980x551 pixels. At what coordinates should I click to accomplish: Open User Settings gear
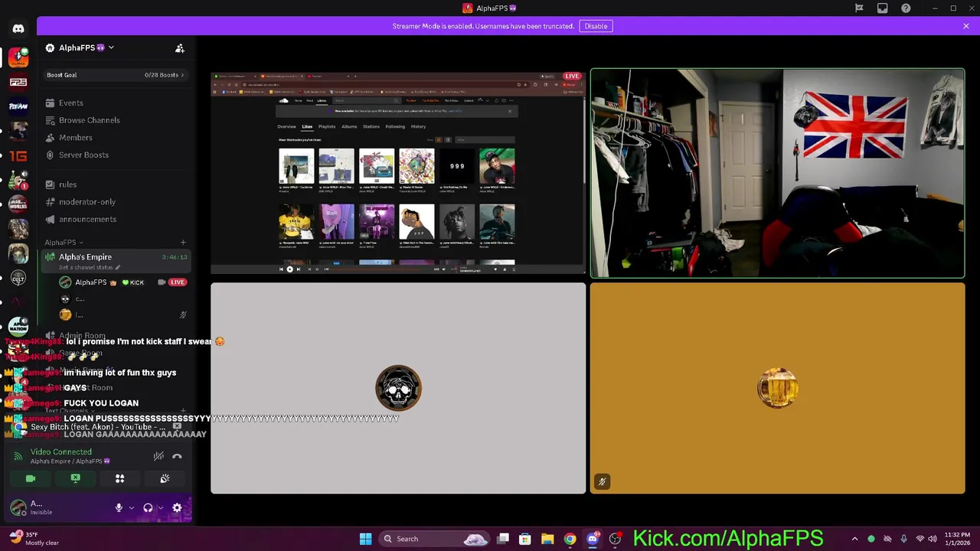pyautogui.click(x=177, y=507)
